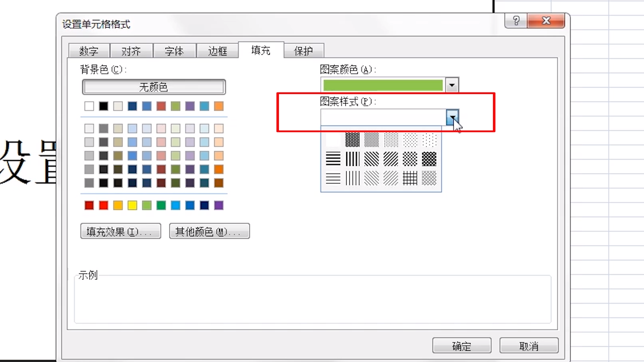Viewport: 644px width, 362px height.
Task: Select the thick reverse diagonal stripe pattern
Action: tap(371, 159)
